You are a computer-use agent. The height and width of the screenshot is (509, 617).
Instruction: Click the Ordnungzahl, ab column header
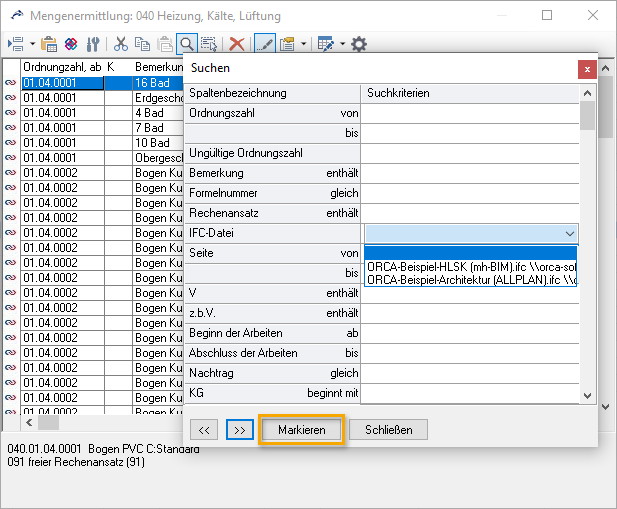tap(63, 67)
